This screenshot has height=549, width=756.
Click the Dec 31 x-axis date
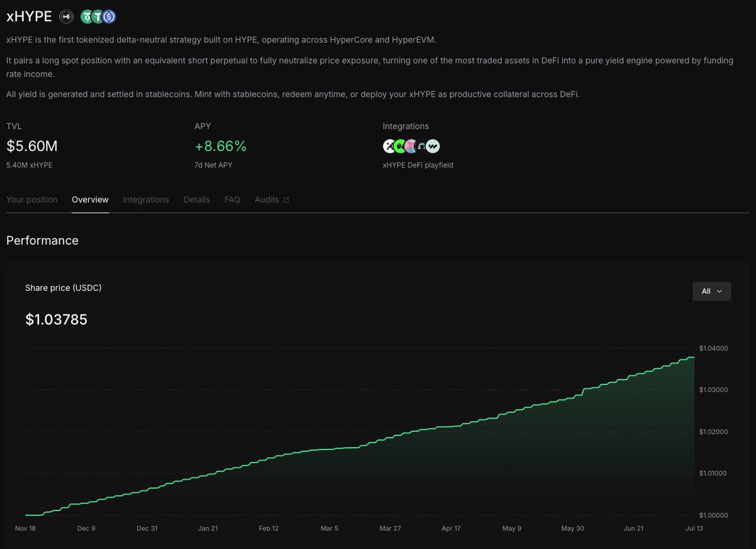147,528
